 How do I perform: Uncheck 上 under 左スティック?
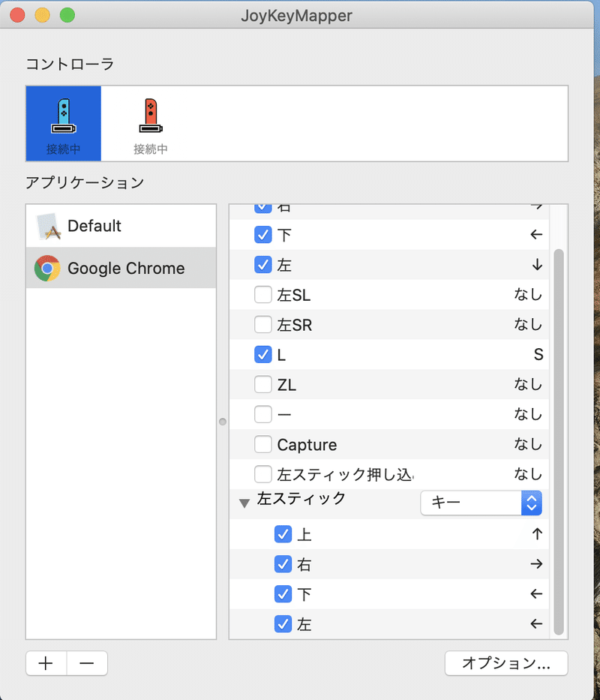pos(283,534)
